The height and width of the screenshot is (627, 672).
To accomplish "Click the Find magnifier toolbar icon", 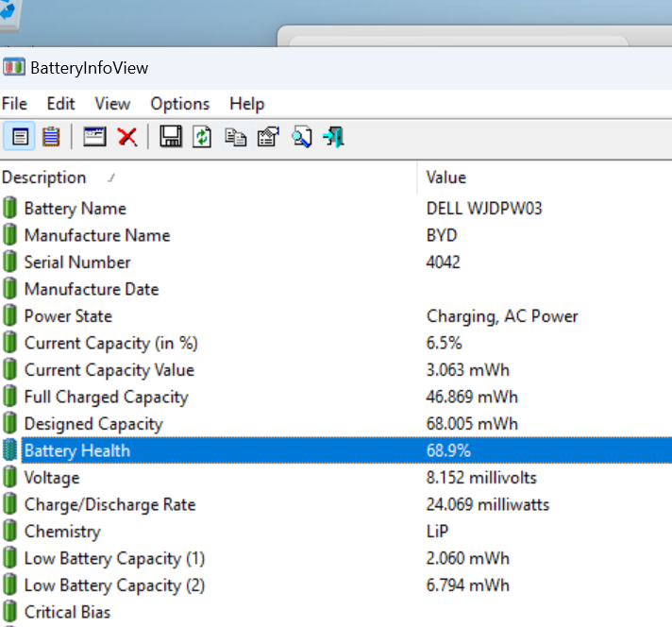I will tap(302, 137).
